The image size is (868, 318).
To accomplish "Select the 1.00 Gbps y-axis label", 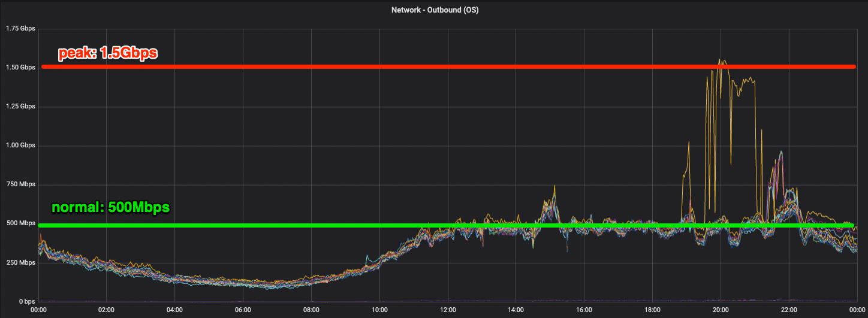I will click(20, 146).
